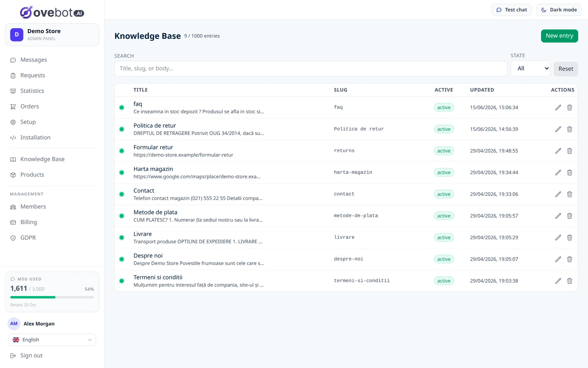Delete the Harta magazin entry
Viewport: 588px width, 368px height.
coord(570,173)
